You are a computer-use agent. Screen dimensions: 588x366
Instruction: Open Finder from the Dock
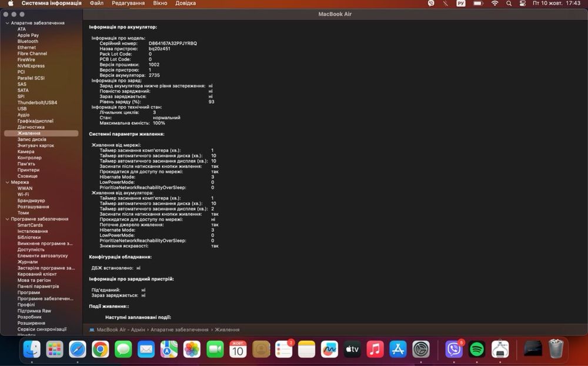(32, 350)
